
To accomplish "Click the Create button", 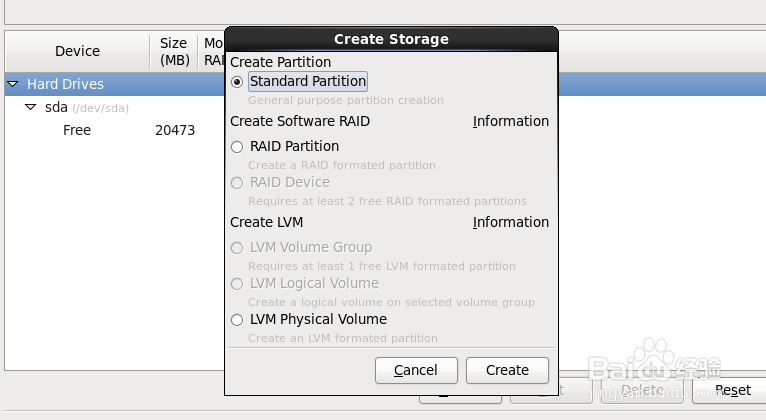I will pos(507,370).
